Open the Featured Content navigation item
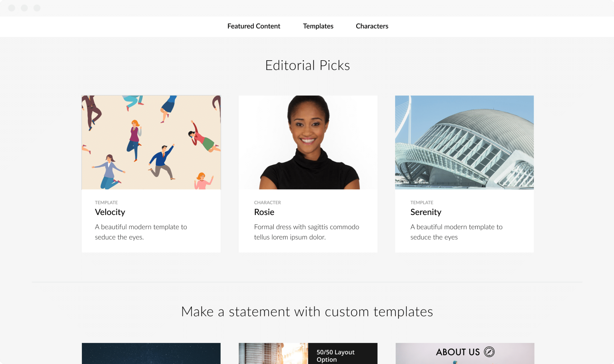The image size is (614, 364). [254, 26]
